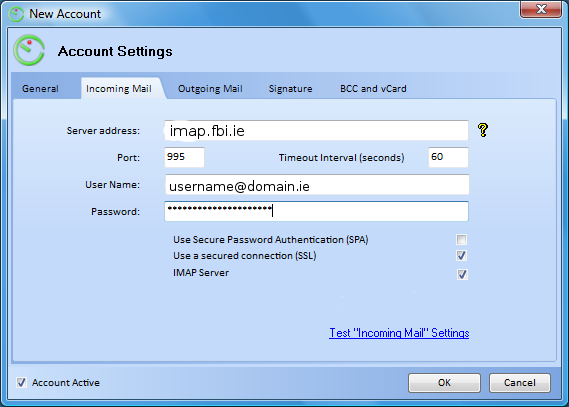This screenshot has height=407, width=569.
Task: Open the Outgoing Mail tab
Action: click(x=210, y=89)
